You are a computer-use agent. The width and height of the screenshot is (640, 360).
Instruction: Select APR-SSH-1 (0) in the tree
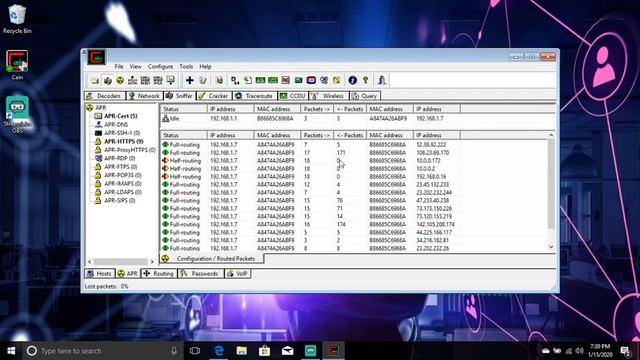122,133
